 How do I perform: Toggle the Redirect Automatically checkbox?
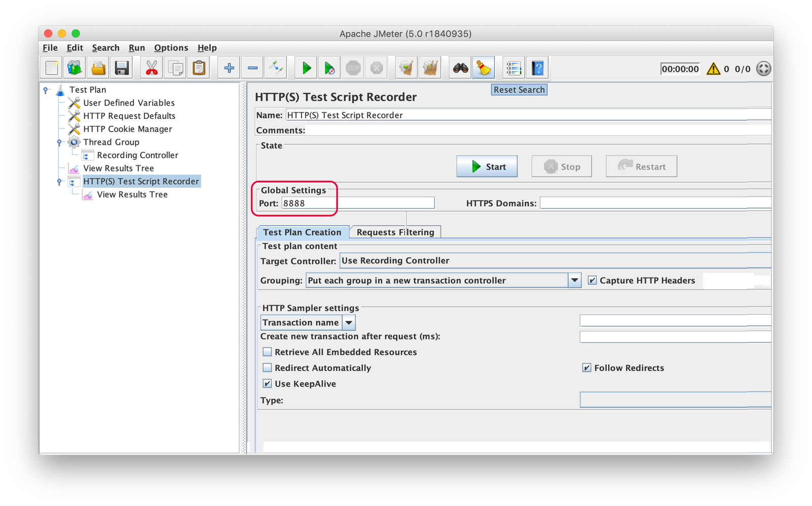tap(267, 367)
